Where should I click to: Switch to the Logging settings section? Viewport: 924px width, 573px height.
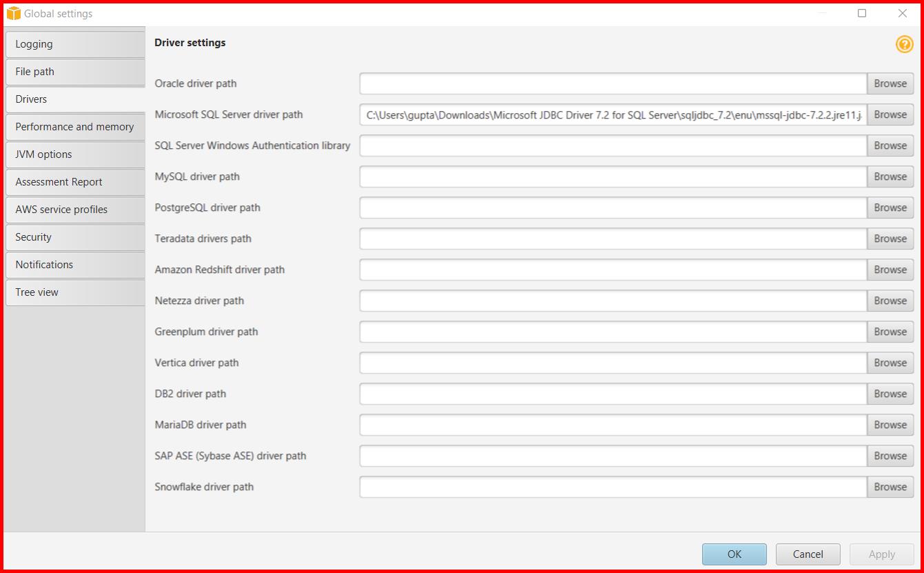click(x=74, y=44)
